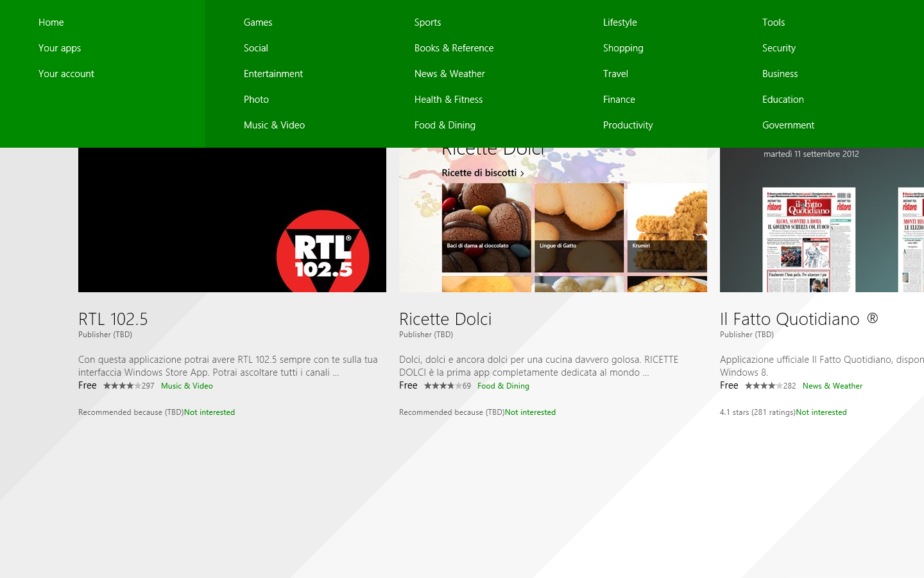This screenshot has height=578, width=924.
Task: Click Food & Dining link under Ricette Dolci
Action: tap(503, 386)
